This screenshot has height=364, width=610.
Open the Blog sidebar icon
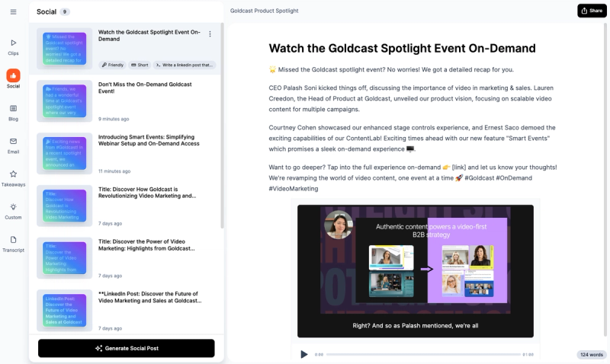click(x=13, y=108)
